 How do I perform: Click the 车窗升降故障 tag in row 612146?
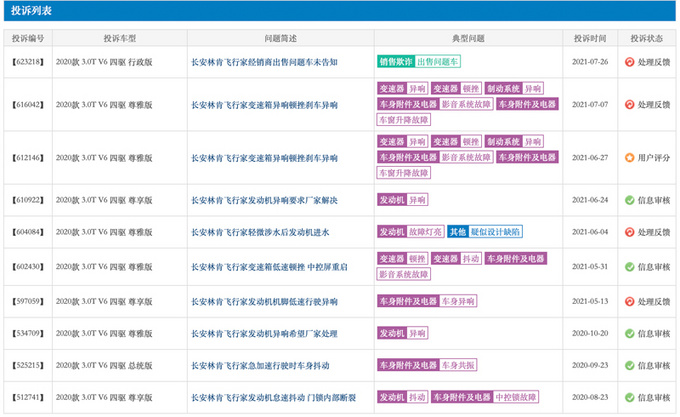[404, 173]
